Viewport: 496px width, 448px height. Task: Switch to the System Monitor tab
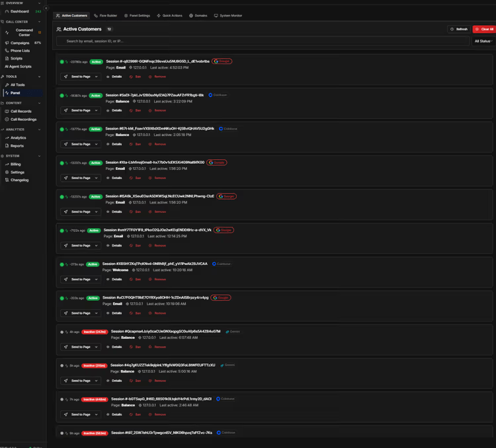(x=228, y=15)
